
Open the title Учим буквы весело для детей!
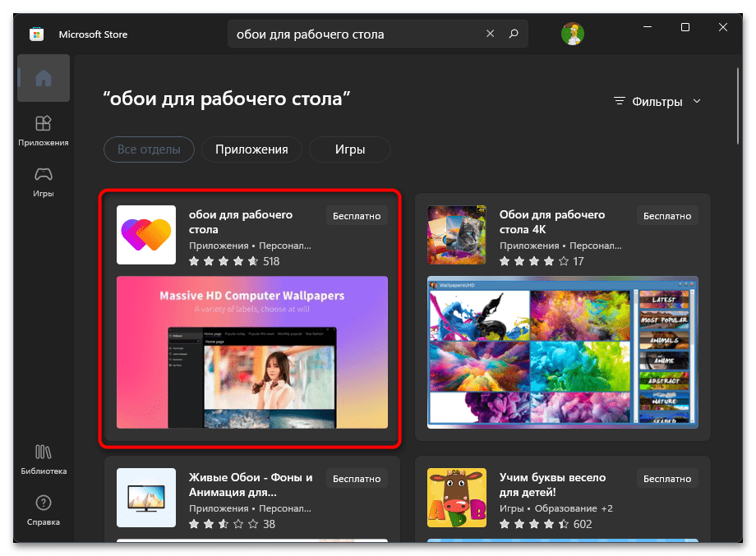click(552, 485)
